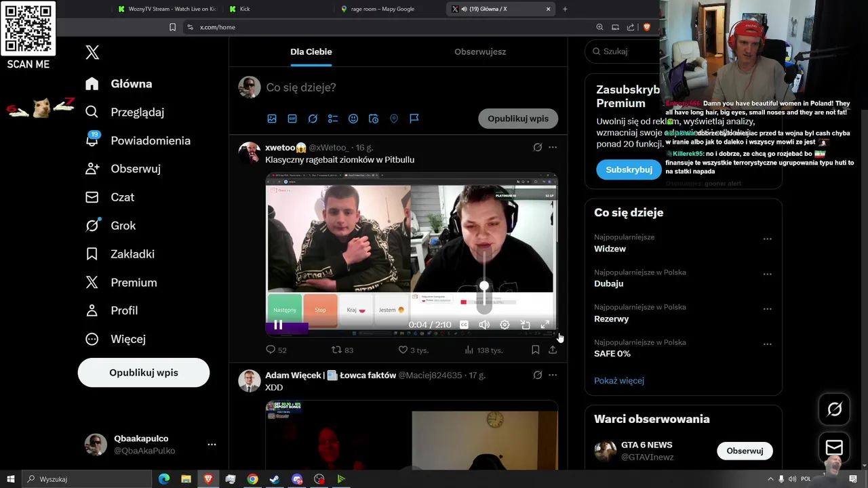
Task: View analytics showing 138 tys. views
Action: [483, 350]
